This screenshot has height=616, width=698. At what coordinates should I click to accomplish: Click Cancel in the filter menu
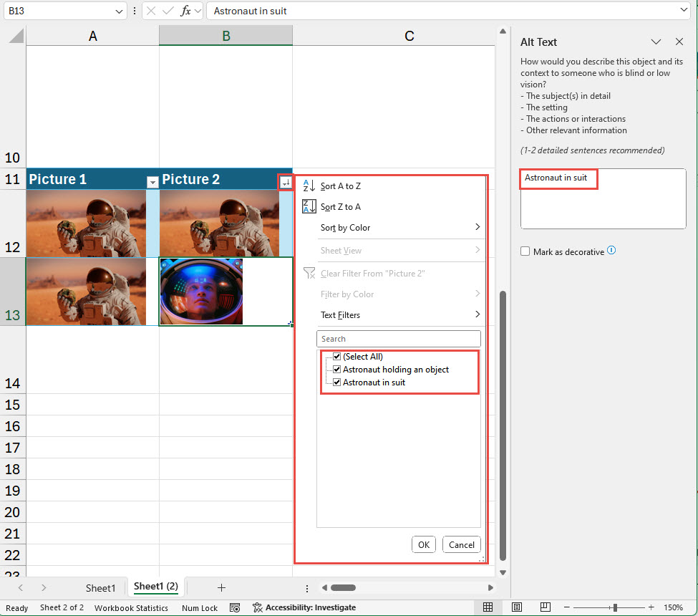461,544
